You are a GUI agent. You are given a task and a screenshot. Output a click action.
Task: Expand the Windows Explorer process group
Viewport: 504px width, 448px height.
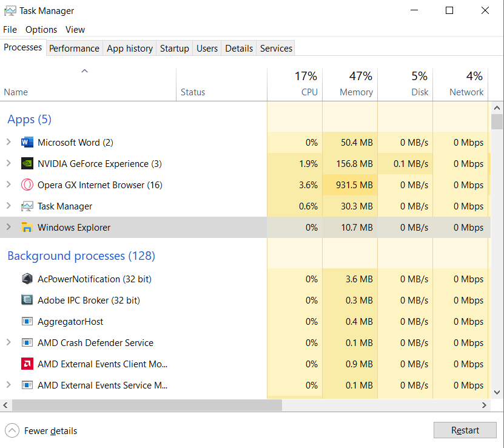pyautogui.click(x=8, y=227)
